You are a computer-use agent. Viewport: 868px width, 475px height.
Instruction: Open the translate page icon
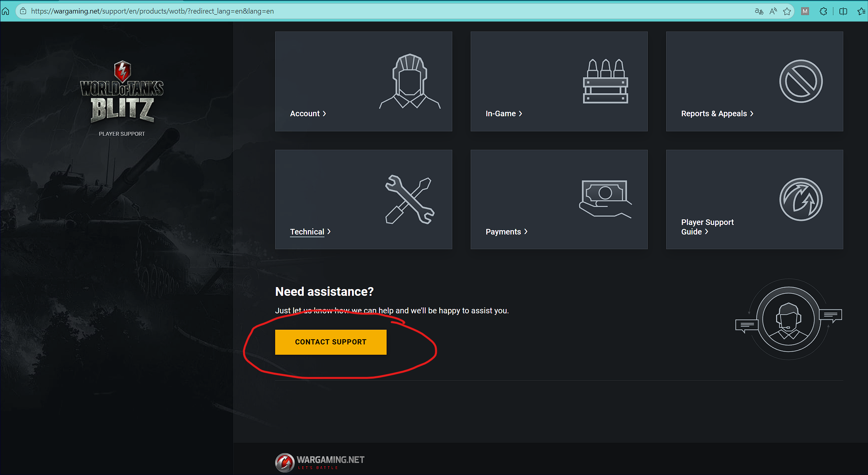click(759, 11)
